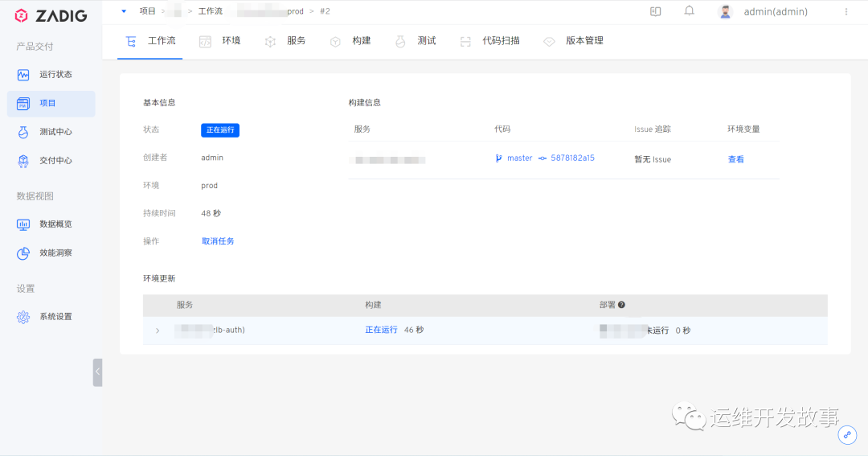Click the 服务 tab cube icon

pos(270,42)
